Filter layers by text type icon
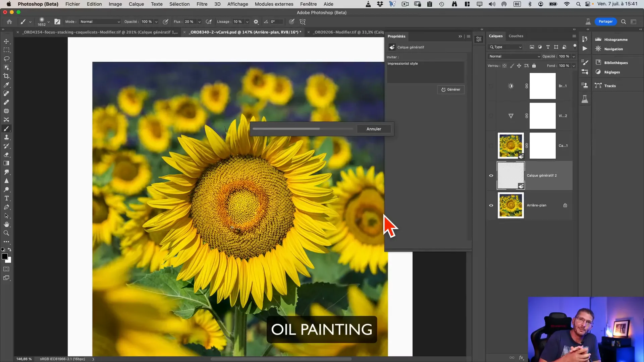644x362 pixels. 548,47
